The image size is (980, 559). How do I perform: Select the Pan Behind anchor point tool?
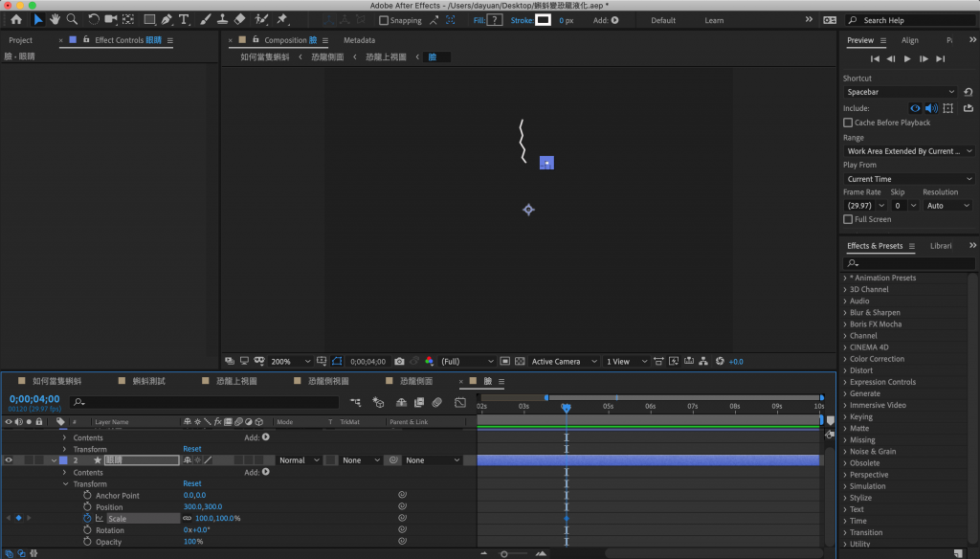tap(128, 19)
